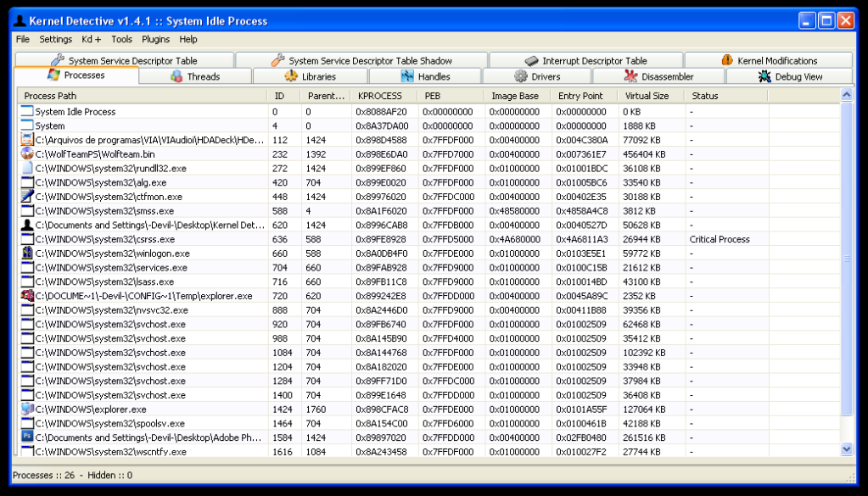The image size is (868, 496).
Task: Open the Disassembler tab
Action: [x=658, y=76]
